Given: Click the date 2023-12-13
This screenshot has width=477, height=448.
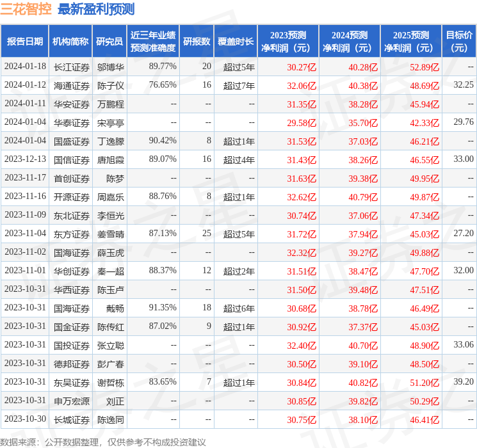Looking at the screenshot, I should point(25,159).
